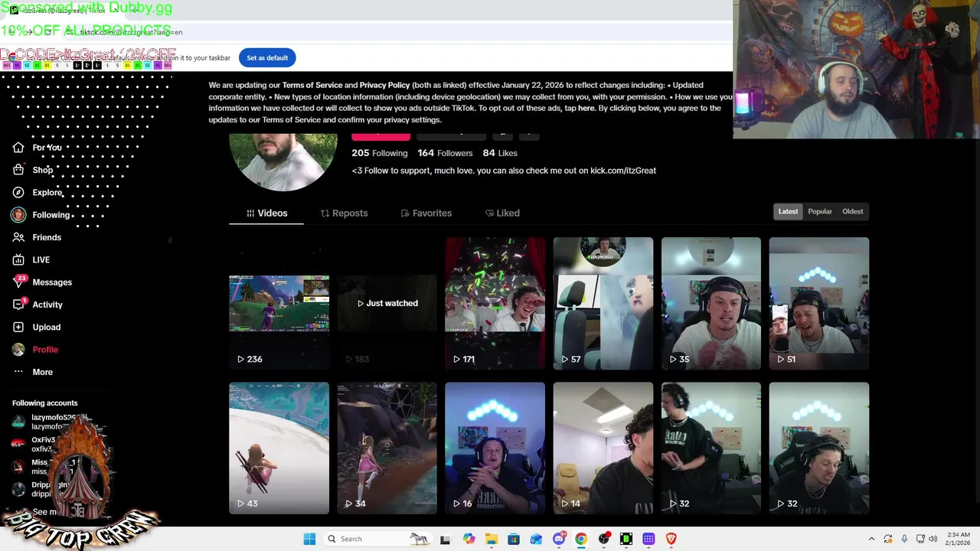Sort videos by Oldest
Image resolution: width=980 pixels, height=551 pixels.
(852, 211)
